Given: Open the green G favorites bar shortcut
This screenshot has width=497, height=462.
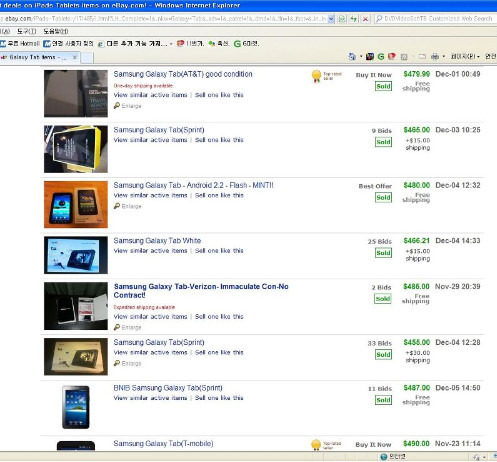Looking at the screenshot, I should pos(247,44).
